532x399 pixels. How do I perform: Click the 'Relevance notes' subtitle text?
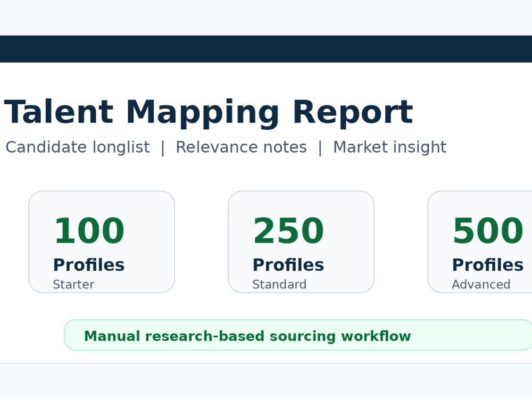coord(241,147)
